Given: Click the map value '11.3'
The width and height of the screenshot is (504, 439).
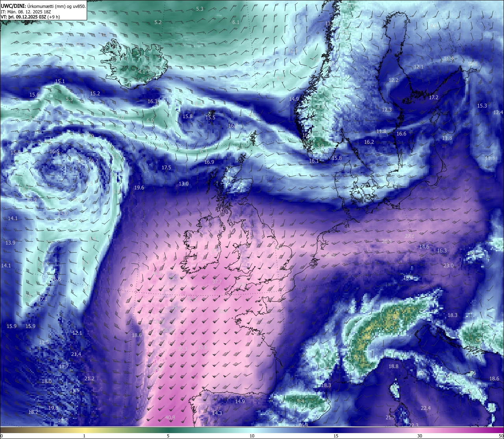Looking at the screenshot, I should pyautogui.click(x=489, y=158).
